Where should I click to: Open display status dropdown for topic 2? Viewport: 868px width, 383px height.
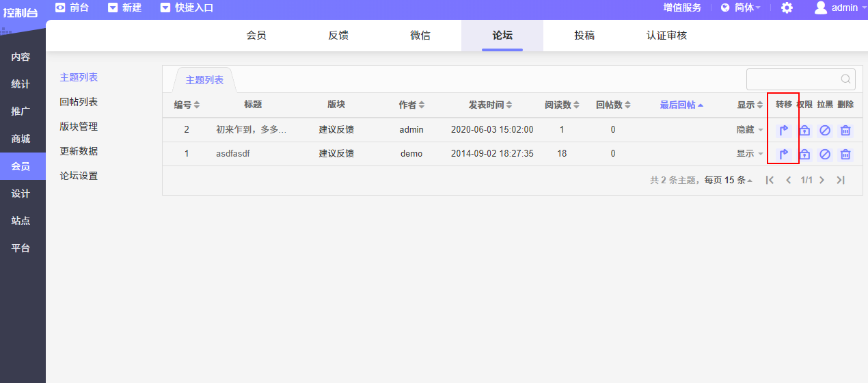[750, 130]
